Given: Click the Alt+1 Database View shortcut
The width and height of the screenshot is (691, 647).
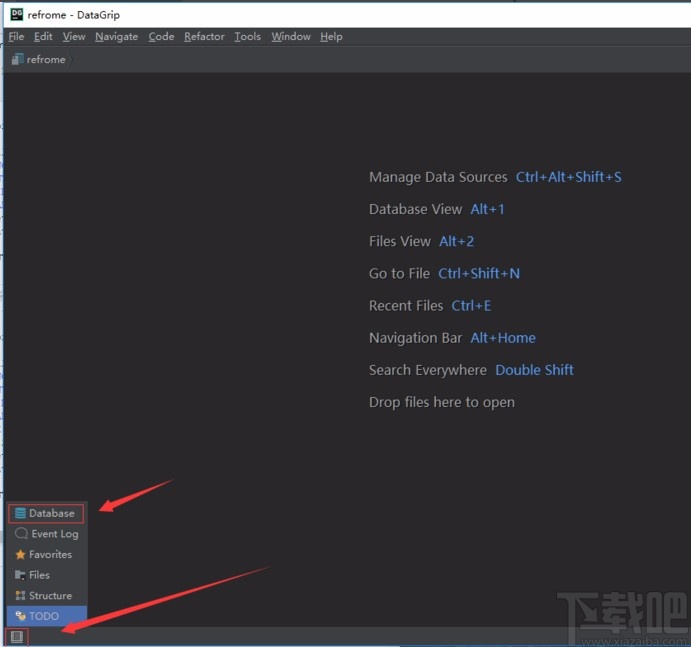Looking at the screenshot, I should point(487,209).
